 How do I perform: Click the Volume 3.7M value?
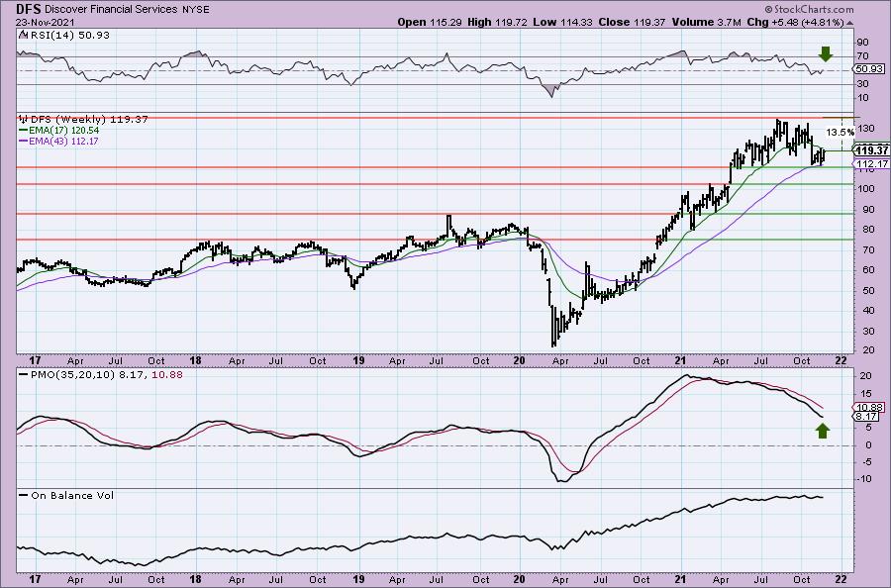click(706, 22)
